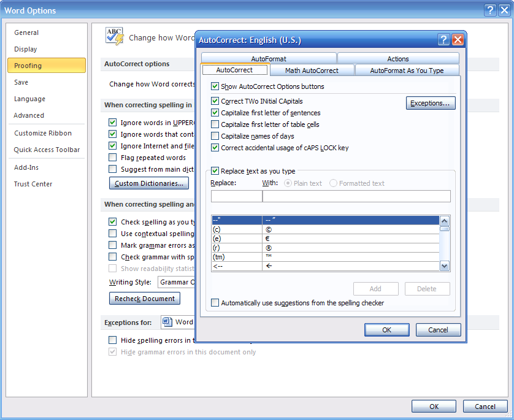Open the Language options category

pos(47,99)
